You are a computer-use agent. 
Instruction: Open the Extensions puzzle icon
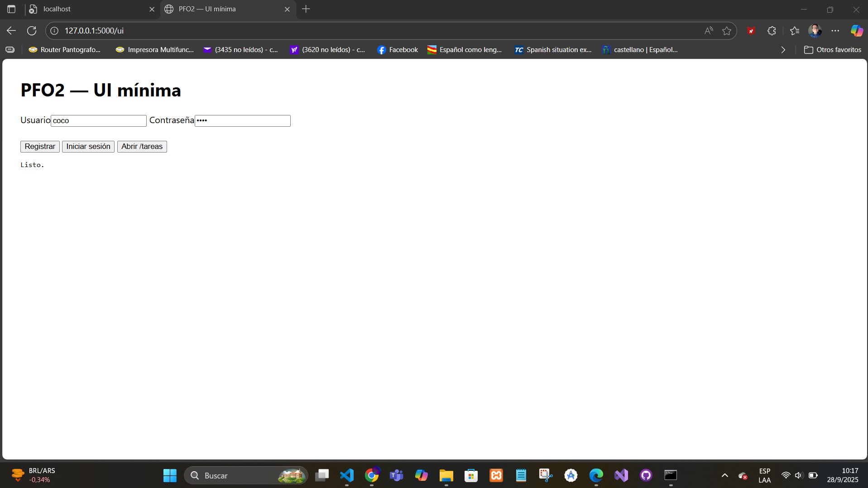point(772,31)
